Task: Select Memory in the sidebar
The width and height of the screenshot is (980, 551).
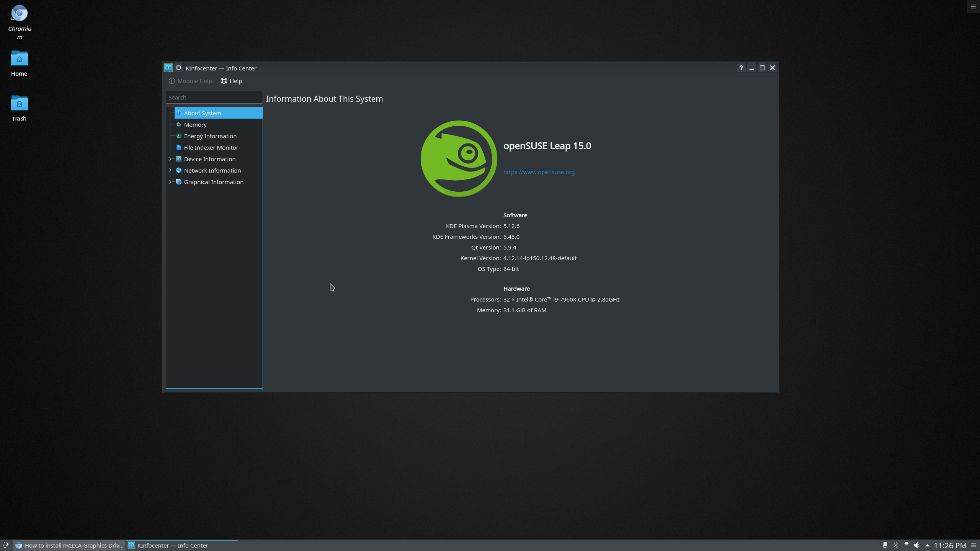Action: click(x=195, y=125)
